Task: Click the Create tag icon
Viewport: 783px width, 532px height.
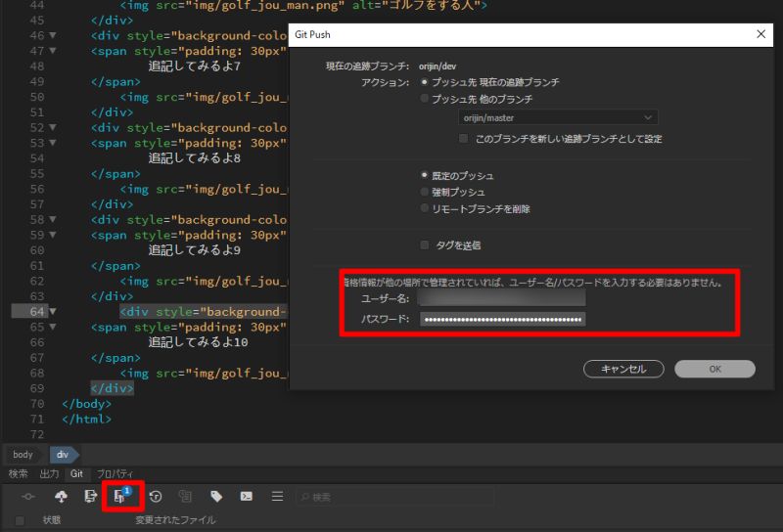Action: pos(216,496)
